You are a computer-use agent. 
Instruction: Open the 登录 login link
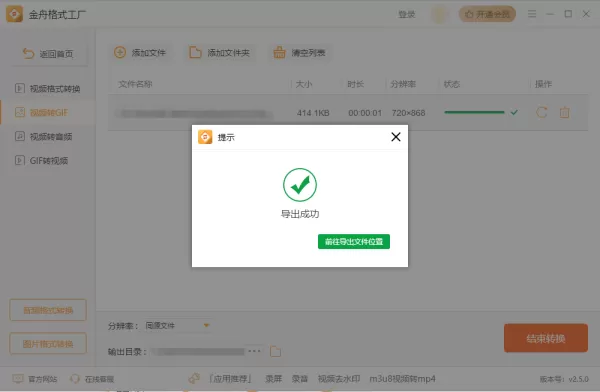(x=406, y=15)
